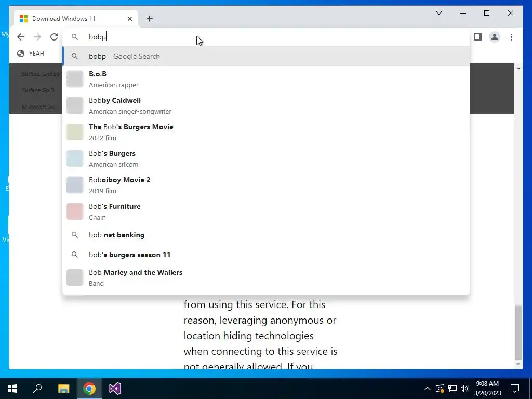Open the volume speaker tray icon
The image size is (532, 399).
coord(464,389)
